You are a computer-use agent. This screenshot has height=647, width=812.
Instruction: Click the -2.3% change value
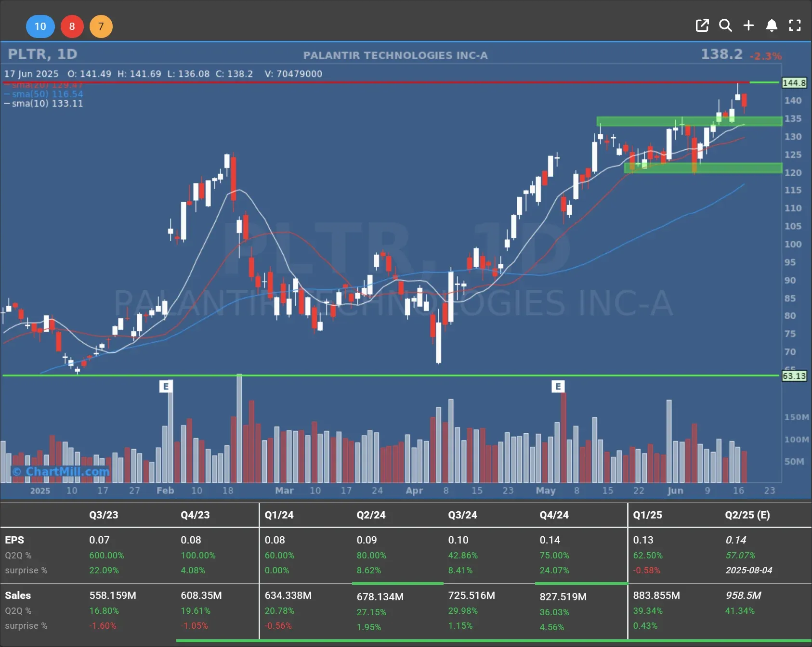point(766,56)
